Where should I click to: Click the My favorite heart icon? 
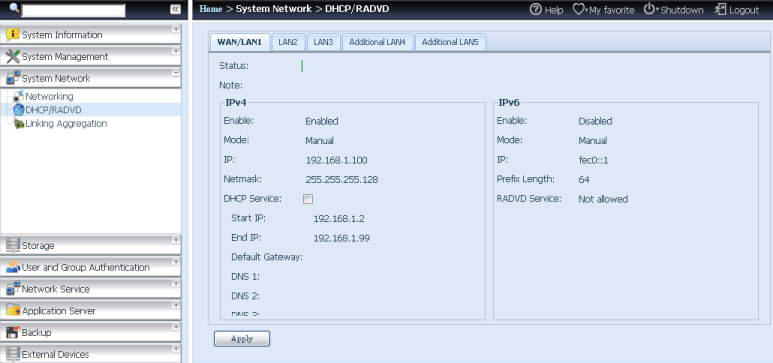pyautogui.click(x=578, y=9)
